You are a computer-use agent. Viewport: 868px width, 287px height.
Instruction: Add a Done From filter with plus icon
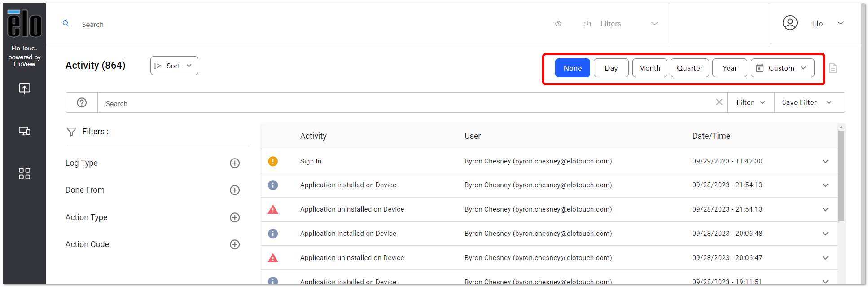coord(235,190)
